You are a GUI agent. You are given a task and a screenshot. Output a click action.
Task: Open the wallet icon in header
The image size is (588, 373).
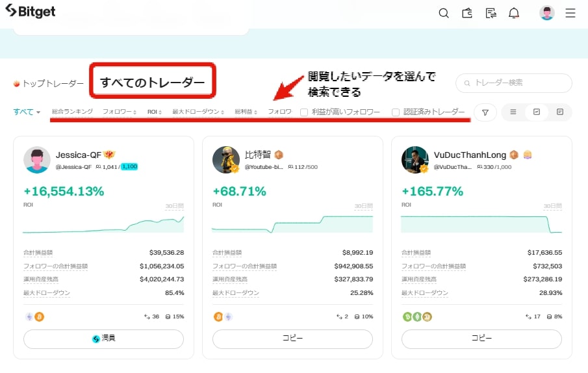(x=467, y=14)
